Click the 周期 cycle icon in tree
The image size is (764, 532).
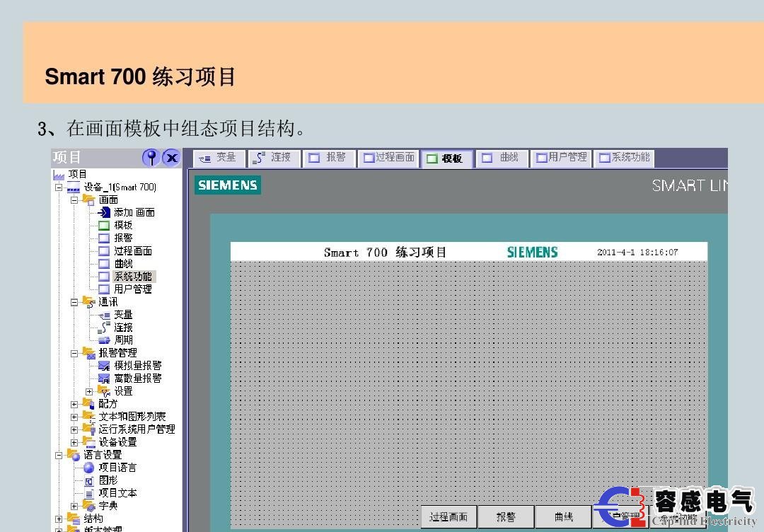coord(104,340)
